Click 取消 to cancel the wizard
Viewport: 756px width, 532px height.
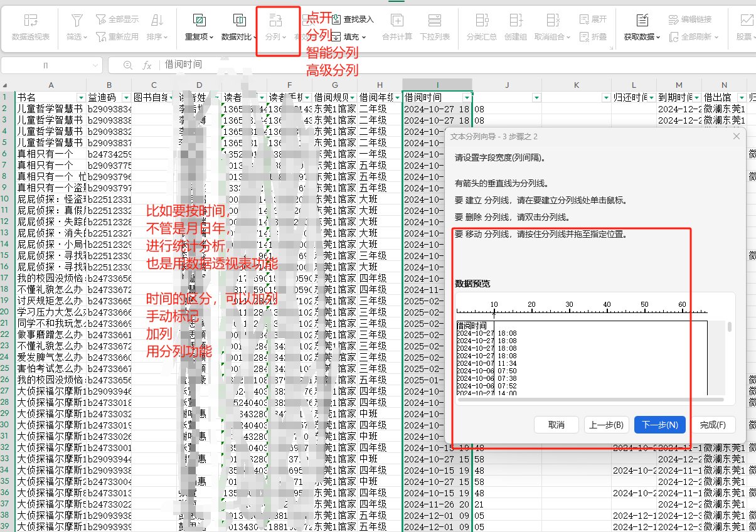(x=556, y=425)
